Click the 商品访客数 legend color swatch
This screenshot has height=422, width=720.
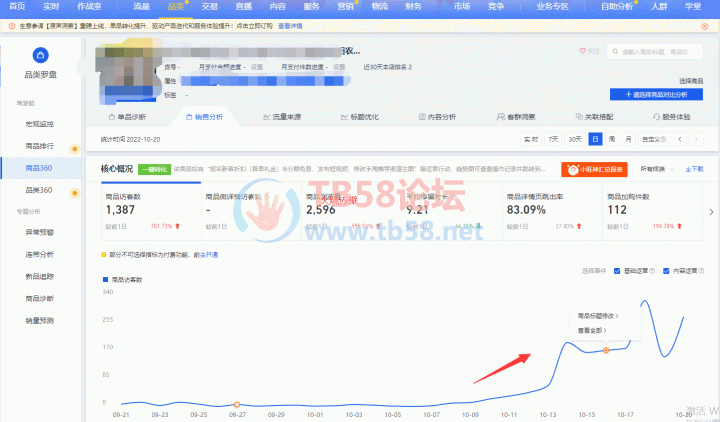[105, 278]
